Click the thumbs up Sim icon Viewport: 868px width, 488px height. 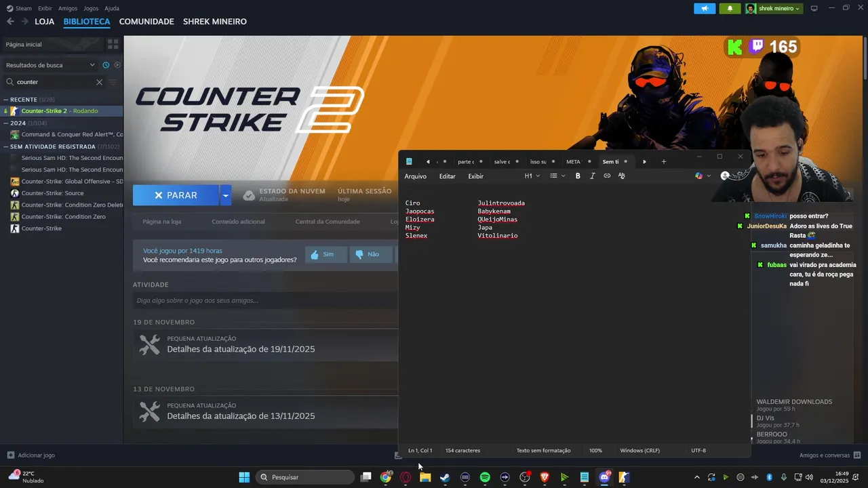pyautogui.click(x=315, y=254)
